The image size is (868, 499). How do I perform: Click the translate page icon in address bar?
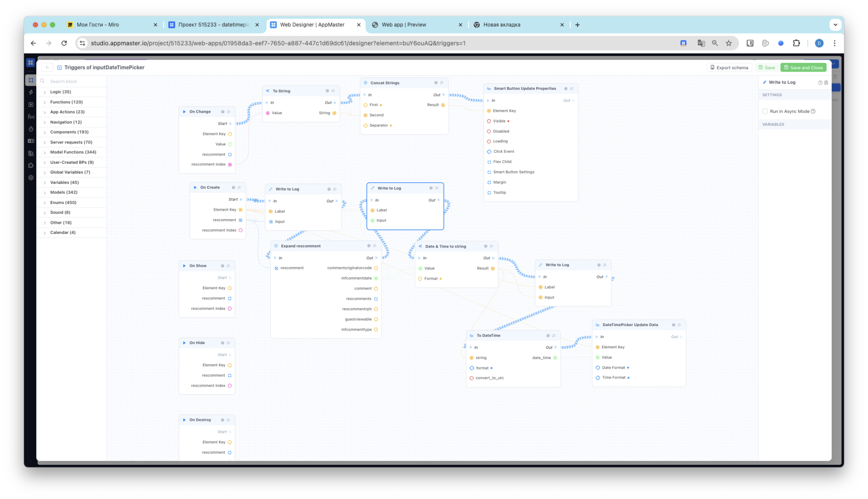point(701,43)
